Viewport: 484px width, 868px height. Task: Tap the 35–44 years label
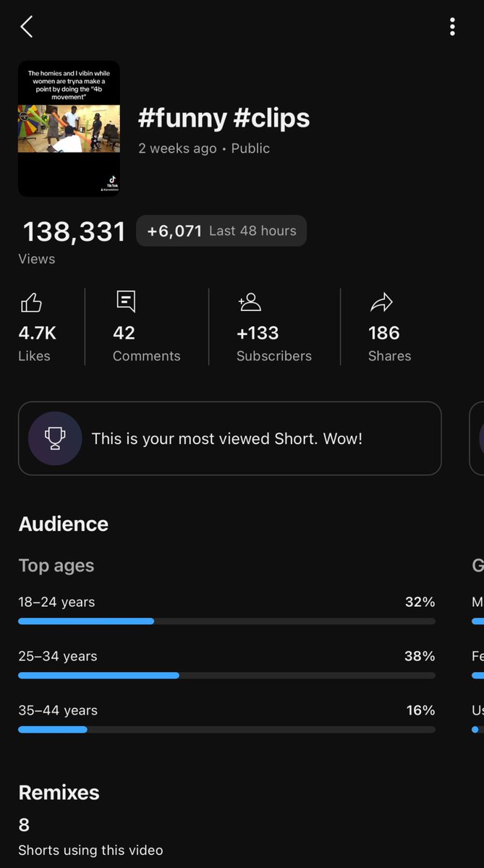tap(58, 710)
